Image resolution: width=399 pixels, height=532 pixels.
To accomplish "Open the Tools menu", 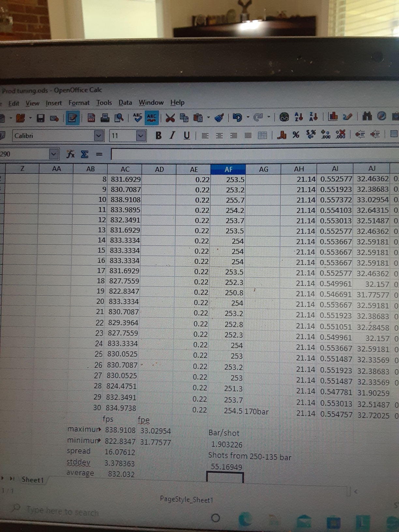I will pyautogui.click(x=104, y=103).
